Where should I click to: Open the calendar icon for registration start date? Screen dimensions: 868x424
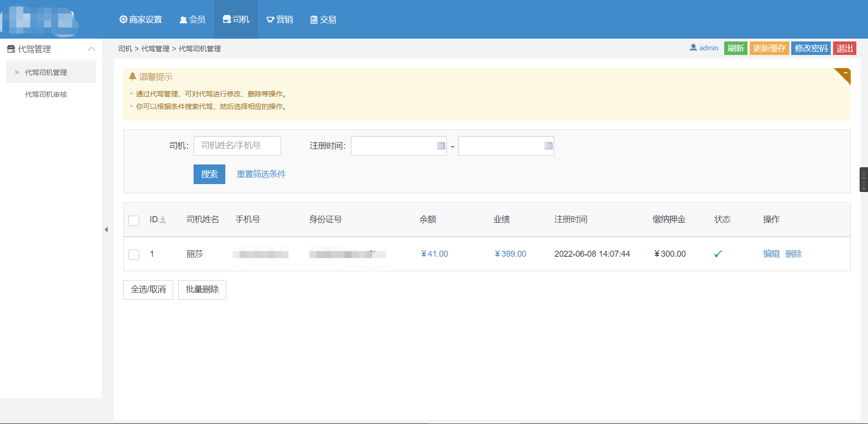(x=440, y=146)
